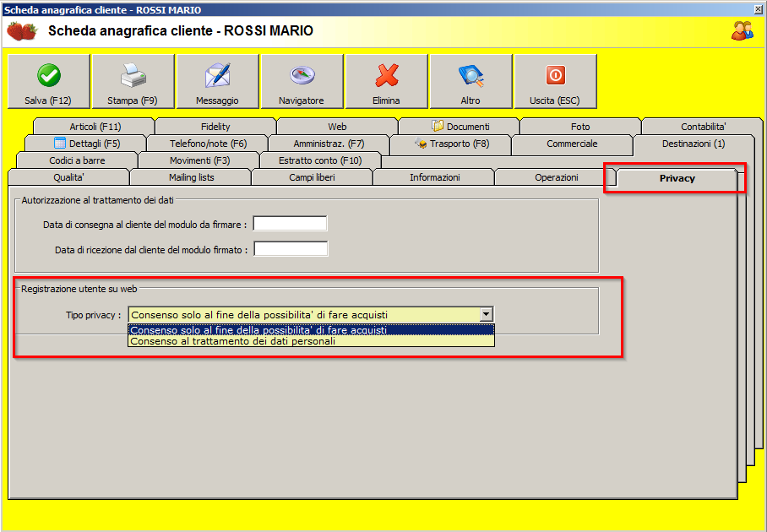The width and height of the screenshot is (767, 532).
Task: Click the Salva (F12) green checkmark button
Action: click(48, 81)
